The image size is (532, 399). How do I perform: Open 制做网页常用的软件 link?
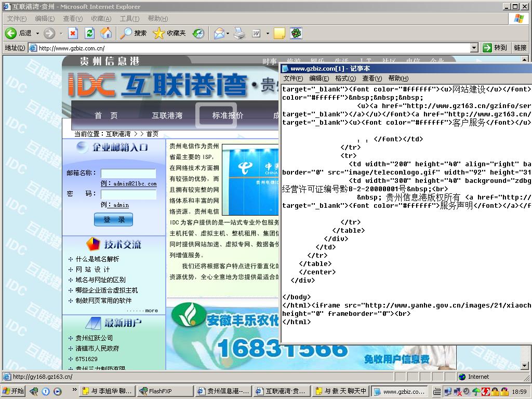coord(103,301)
